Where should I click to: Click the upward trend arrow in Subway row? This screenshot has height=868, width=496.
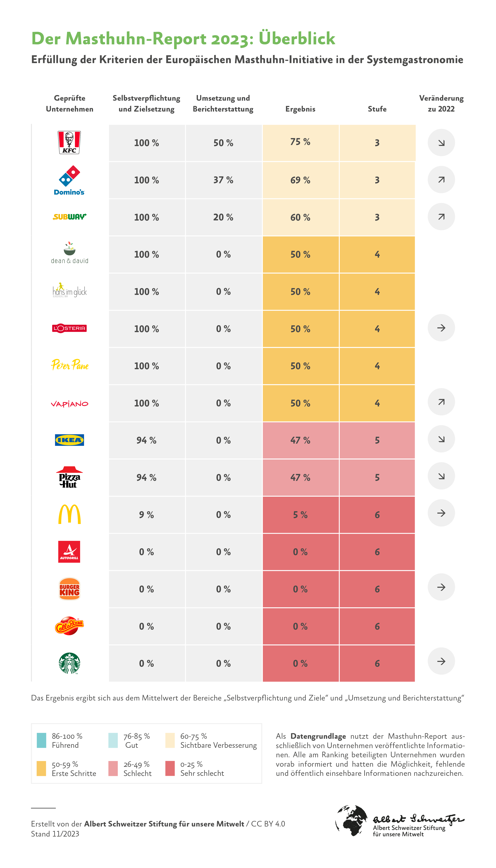point(441,217)
